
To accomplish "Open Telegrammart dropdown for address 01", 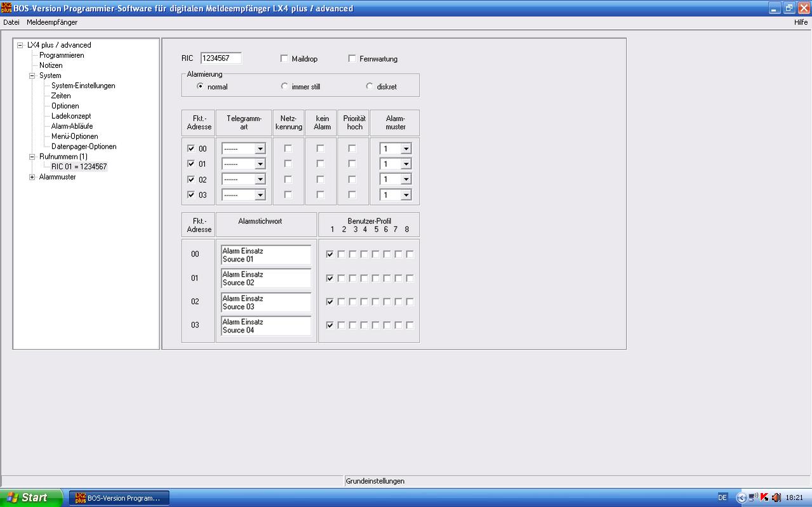I will pyautogui.click(x=260, y=164).
